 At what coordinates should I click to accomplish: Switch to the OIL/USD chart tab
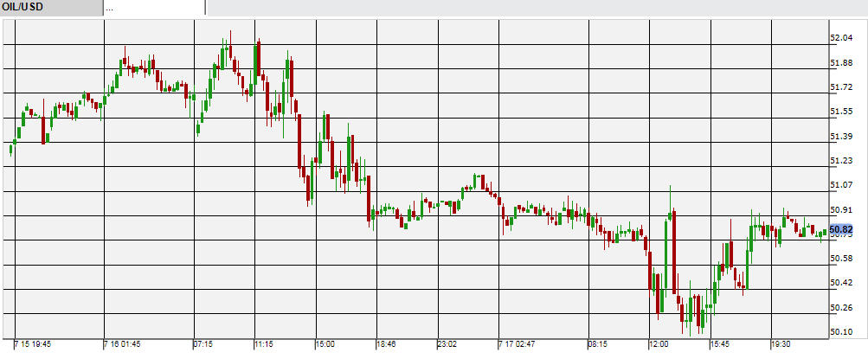[50, 8]
